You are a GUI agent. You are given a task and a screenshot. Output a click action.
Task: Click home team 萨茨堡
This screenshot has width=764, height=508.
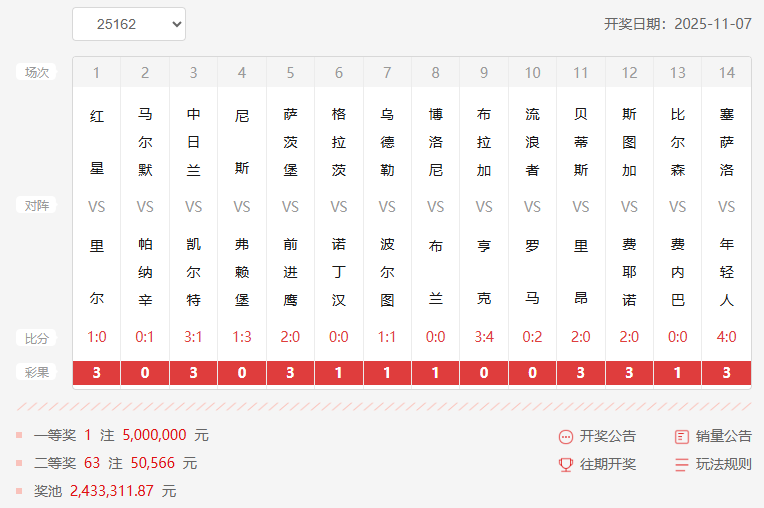point(290,142)
